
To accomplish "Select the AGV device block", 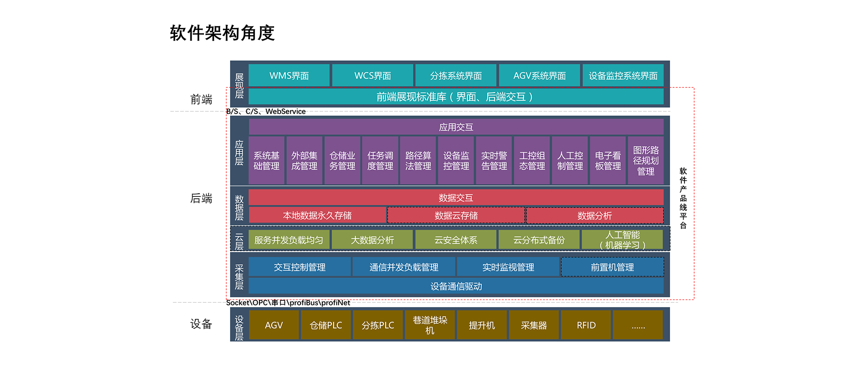I will coord(274,325).
